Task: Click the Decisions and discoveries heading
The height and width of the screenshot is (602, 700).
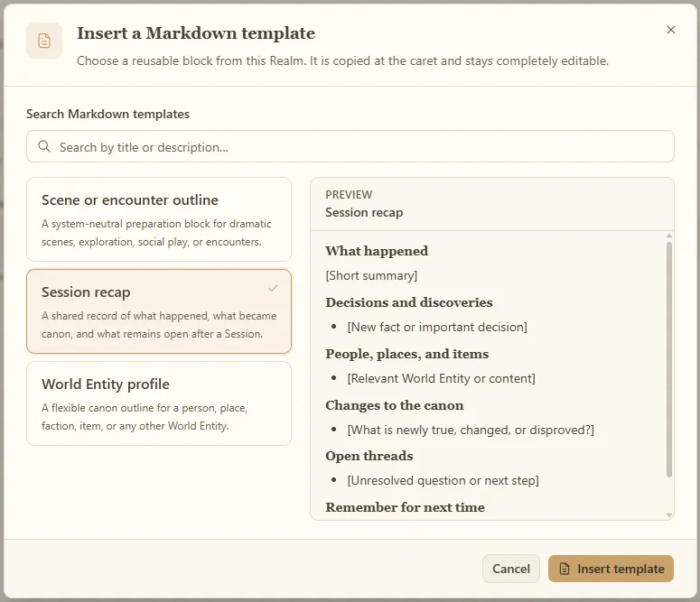Action: click(409, 302)
